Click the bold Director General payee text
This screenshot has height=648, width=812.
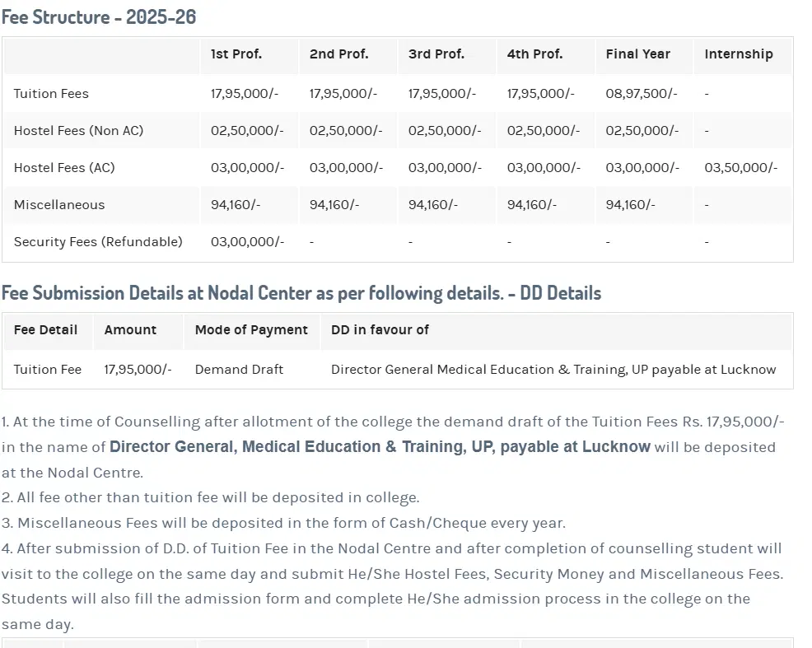[x=380, y=447]
